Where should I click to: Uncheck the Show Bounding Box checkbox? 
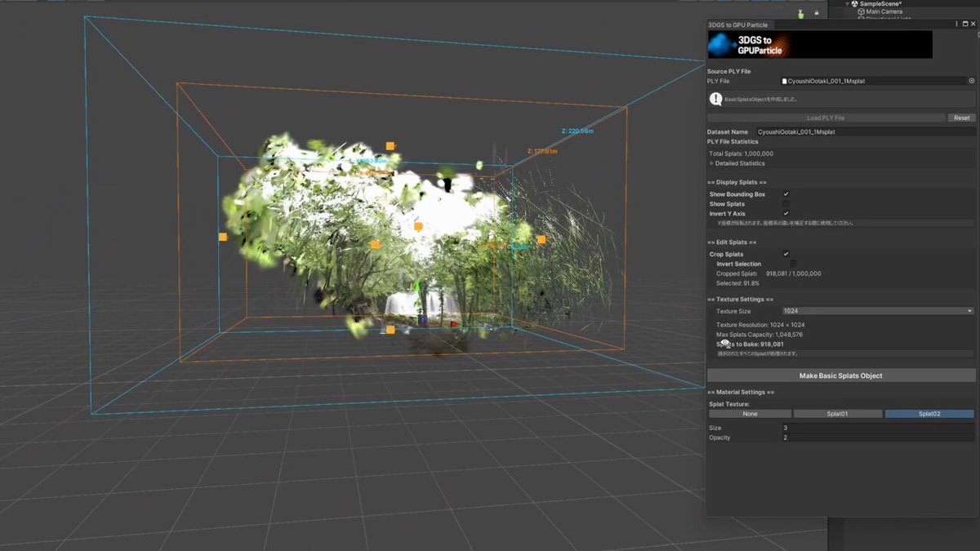(786, 194)
